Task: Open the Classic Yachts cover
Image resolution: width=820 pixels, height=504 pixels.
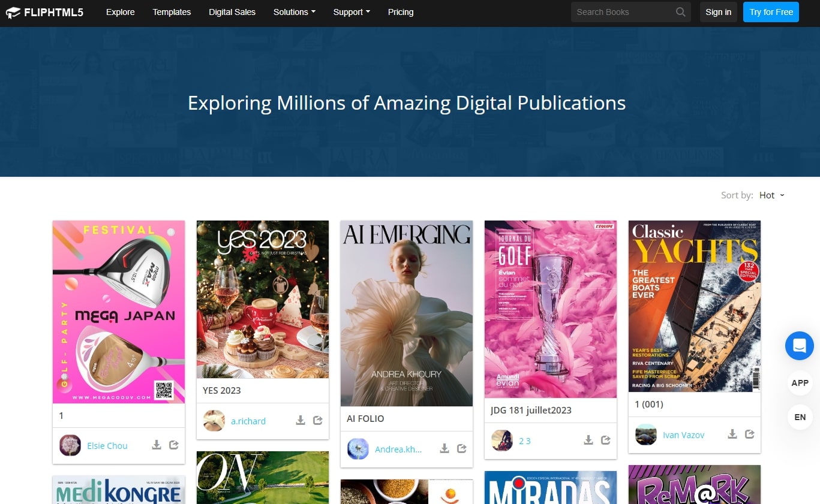Action: pyautogui.click(x=695, y=306)
